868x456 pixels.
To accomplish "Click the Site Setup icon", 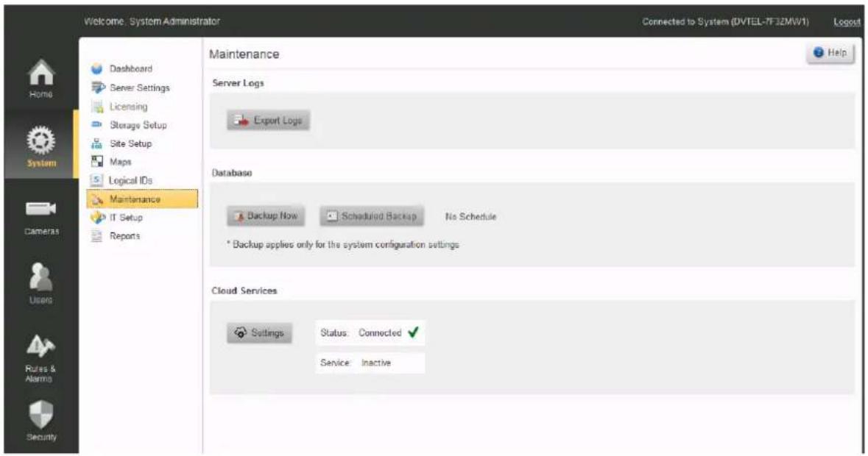I will (97, 143).
